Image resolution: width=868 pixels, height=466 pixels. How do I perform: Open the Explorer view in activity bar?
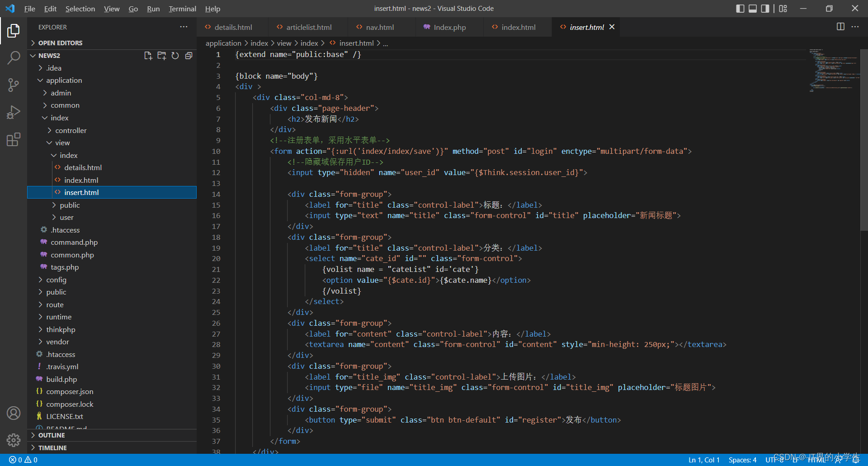[x=14, y=31]
